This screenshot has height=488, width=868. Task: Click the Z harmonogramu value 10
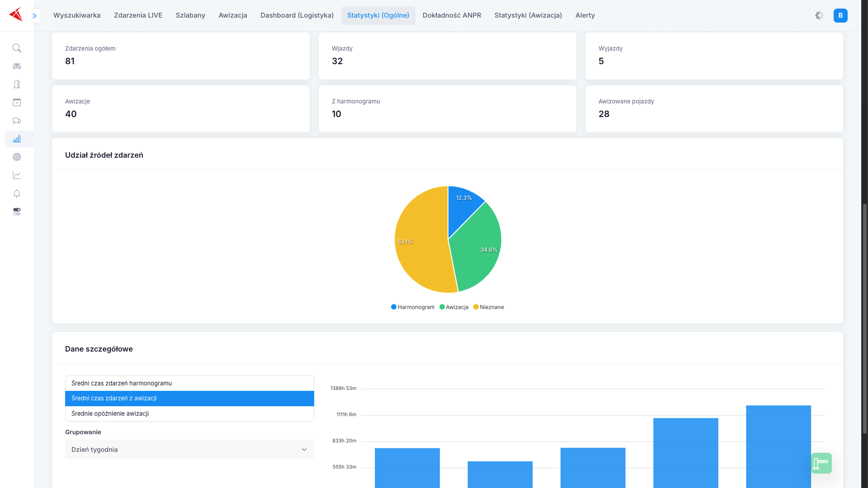[336, 114]
